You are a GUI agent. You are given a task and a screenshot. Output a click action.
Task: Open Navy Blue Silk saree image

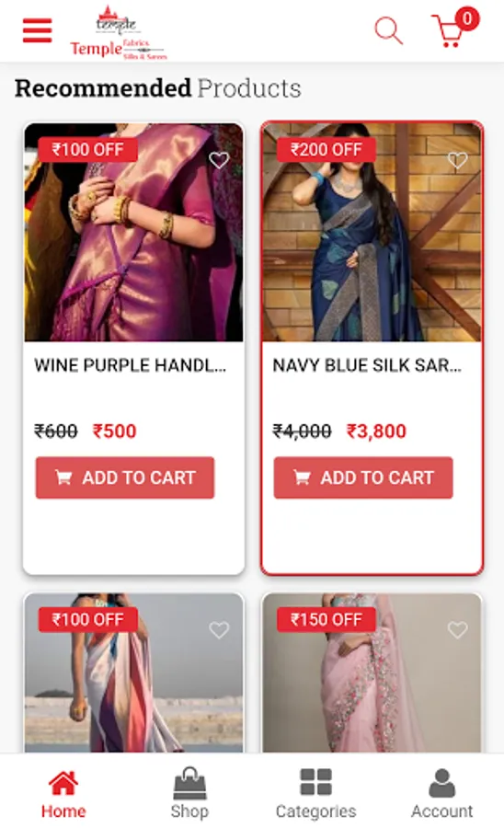pos(372,233)
